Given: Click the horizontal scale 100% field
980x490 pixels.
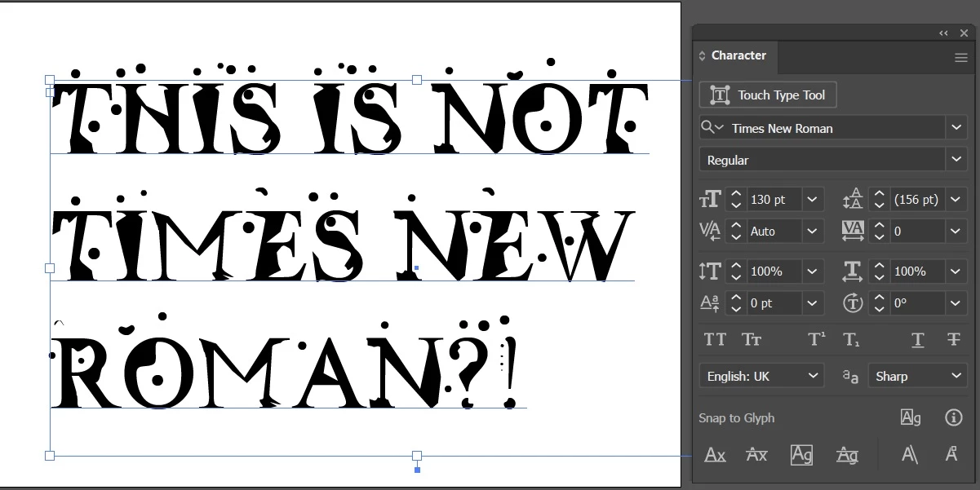Looking at the screenshot, I should click(916, 271).
